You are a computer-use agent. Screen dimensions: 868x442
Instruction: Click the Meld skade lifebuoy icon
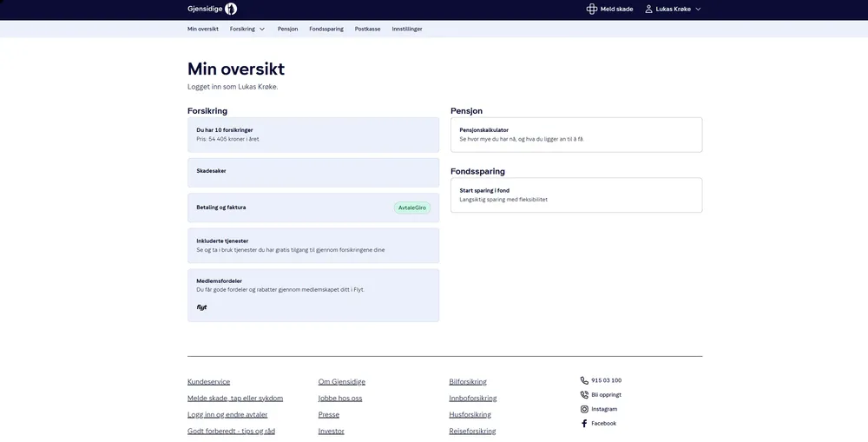[592, 9]
